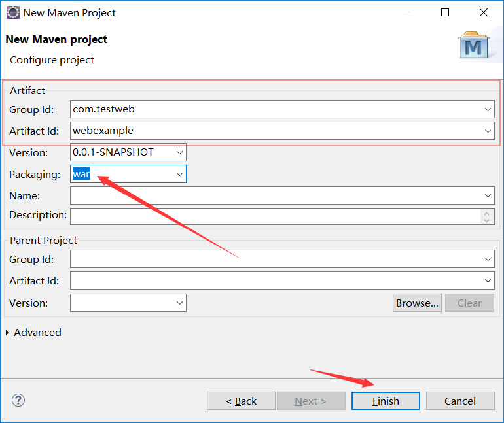504x423 pixels.
Task: Go back with the Back button
Action: pos(241,401)
